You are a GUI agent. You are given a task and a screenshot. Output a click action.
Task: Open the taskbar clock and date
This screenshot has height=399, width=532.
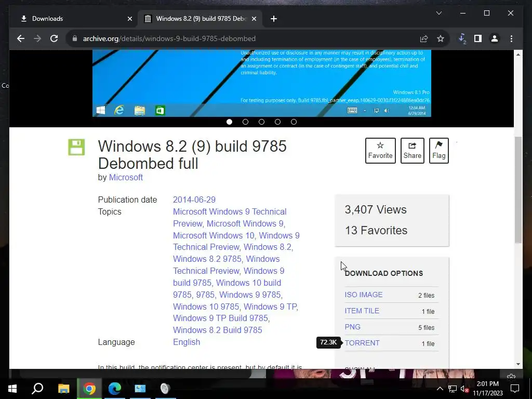point(488,389)
